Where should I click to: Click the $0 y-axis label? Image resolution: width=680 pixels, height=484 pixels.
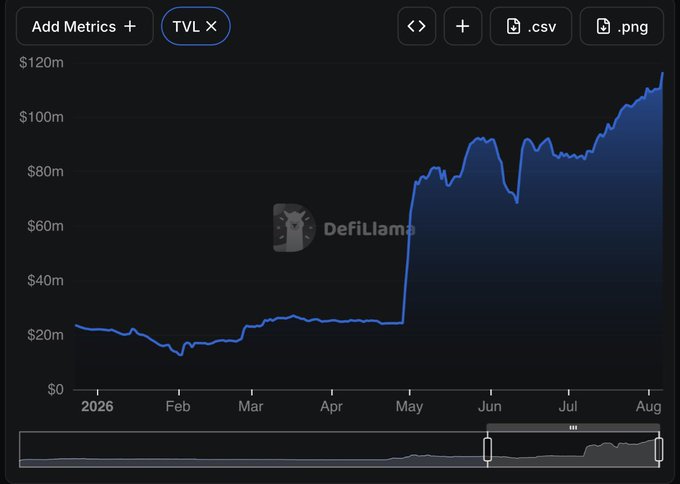(56, 389)
